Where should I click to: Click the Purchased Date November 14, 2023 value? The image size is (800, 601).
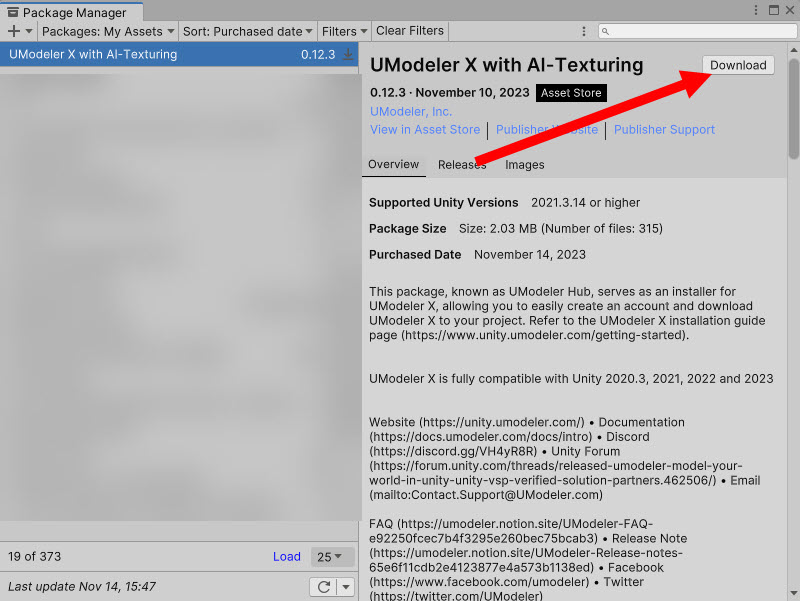tap(530, 255)
